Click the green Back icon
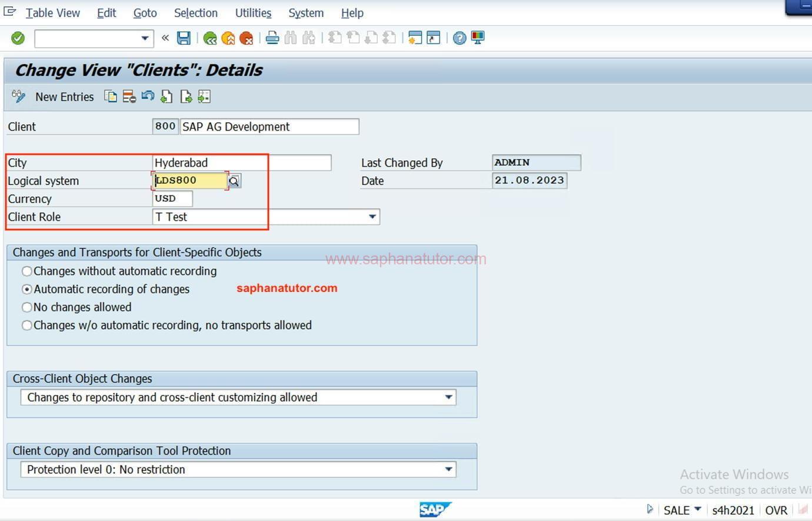Viewport: 812px width, 521px height. tap(209, 39)
